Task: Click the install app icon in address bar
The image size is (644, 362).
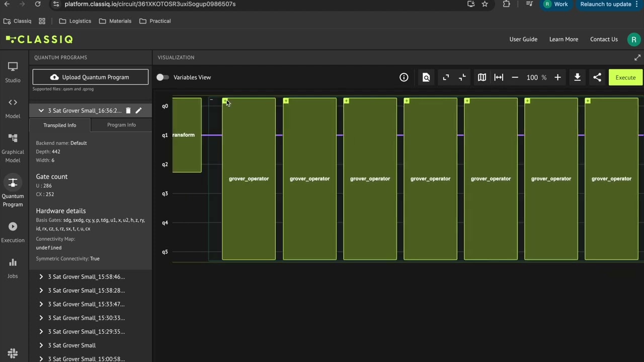Action: coord(471,4)
